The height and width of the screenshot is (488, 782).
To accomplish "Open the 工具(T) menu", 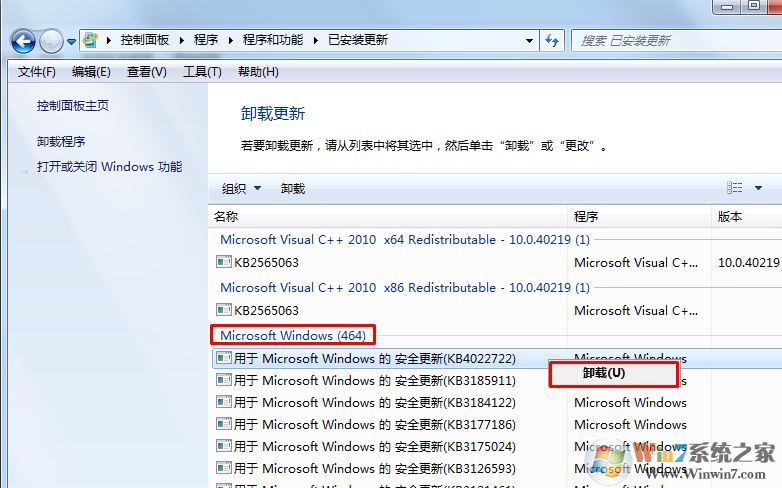I will (202, 72).
